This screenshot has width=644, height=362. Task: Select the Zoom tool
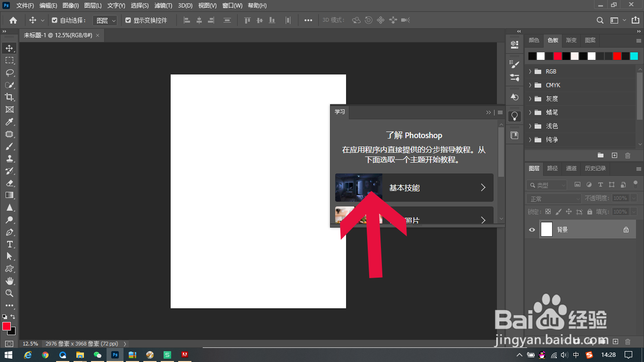pos(9,293)
